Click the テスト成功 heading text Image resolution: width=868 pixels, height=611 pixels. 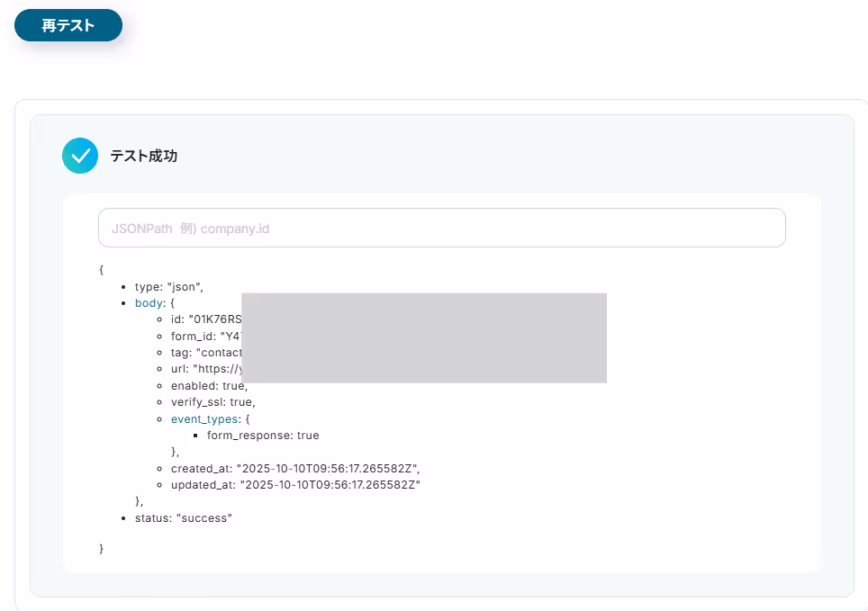point(144,156)
